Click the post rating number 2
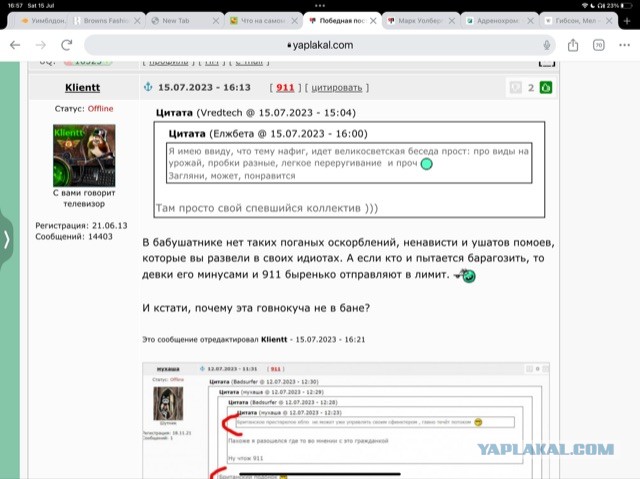Viewport: 640px width, 479px height. 531,88
